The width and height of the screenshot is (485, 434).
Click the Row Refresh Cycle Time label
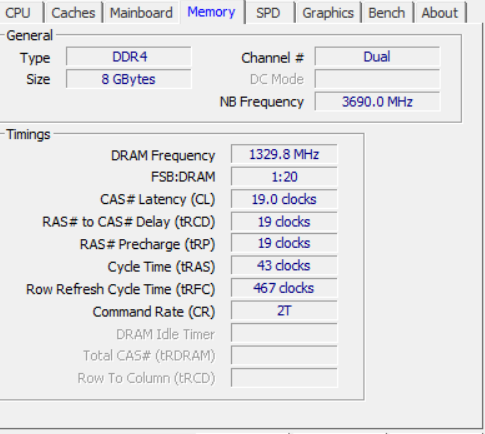(x=121, y=289)
